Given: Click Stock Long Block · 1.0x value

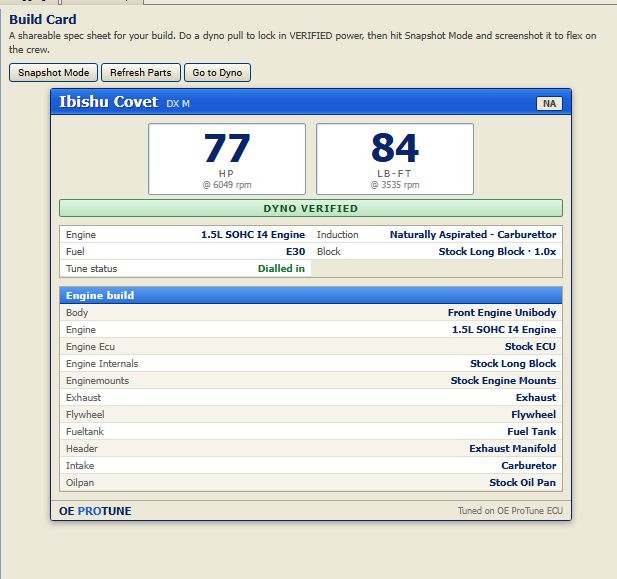Looking at the screenshot, I should tap(497, 252).
